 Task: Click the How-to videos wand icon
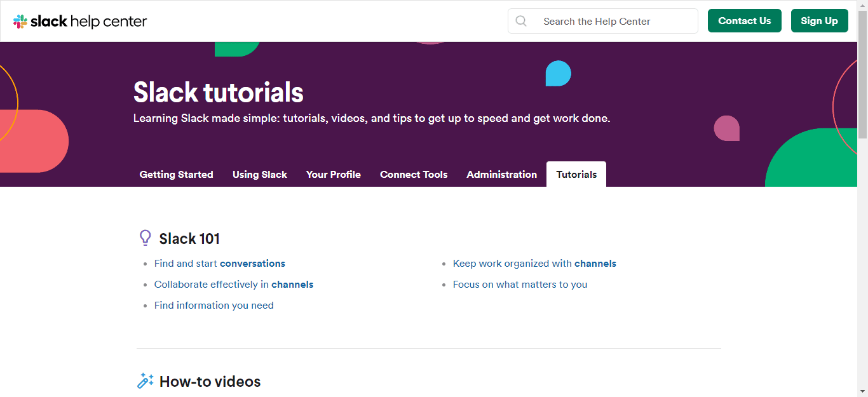[146, 381]
